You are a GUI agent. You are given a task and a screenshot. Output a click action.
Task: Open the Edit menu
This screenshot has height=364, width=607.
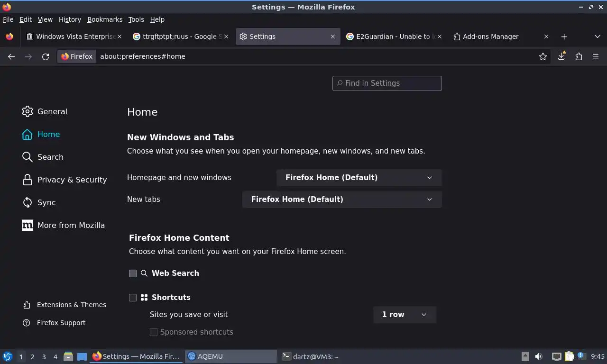(x=26, y=19)
